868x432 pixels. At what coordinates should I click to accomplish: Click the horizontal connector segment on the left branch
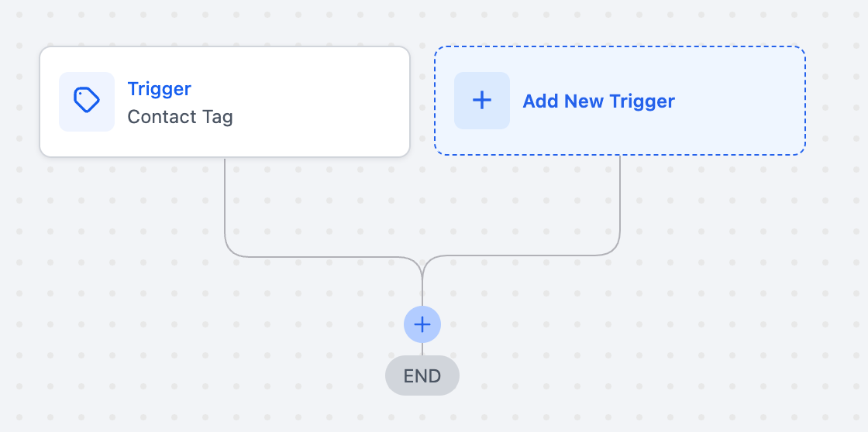click(318, 256)
